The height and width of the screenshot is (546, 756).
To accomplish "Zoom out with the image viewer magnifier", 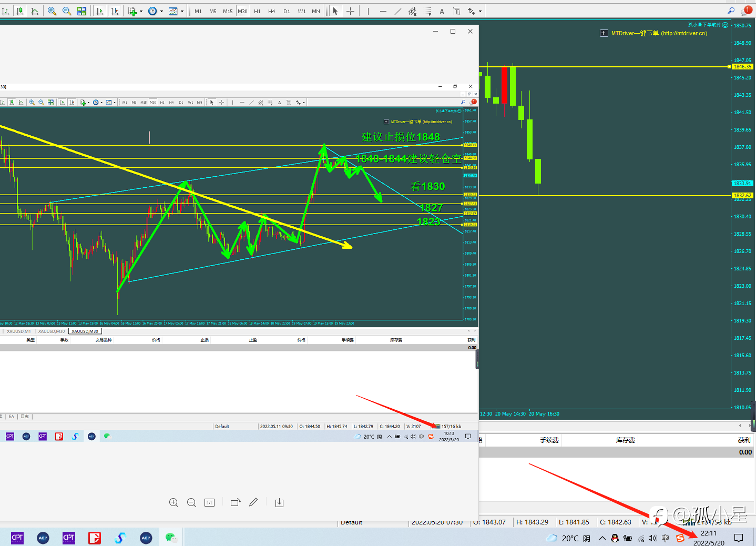I will pyautogui.click(x=191, y=503).
